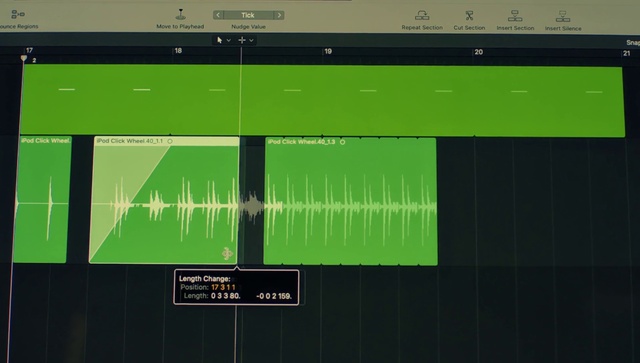
Task: Click the Move to Playhead icon
Action: pos(180,15)
